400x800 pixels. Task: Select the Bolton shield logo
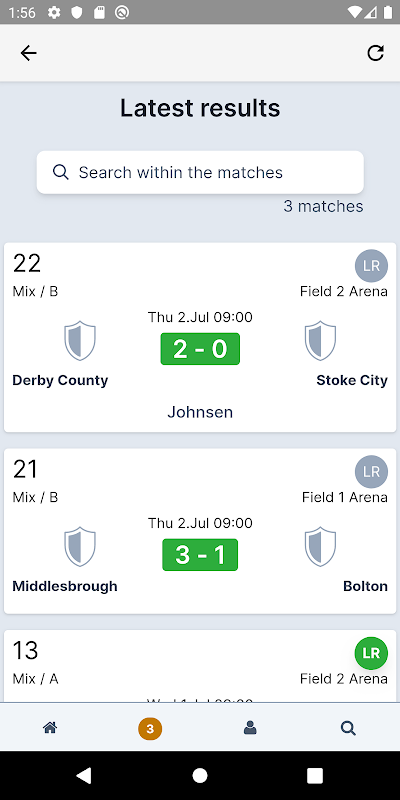click(320, 546)
